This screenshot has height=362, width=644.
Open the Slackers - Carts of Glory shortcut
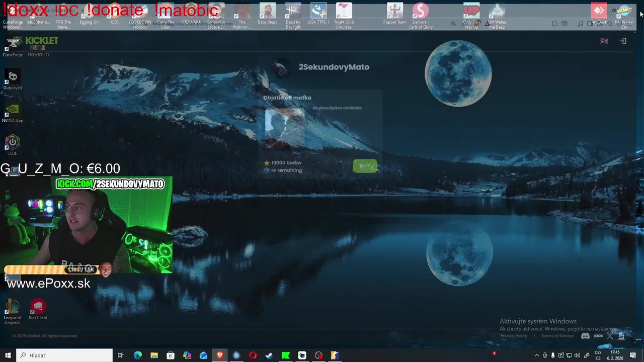(x=421, y=16)
